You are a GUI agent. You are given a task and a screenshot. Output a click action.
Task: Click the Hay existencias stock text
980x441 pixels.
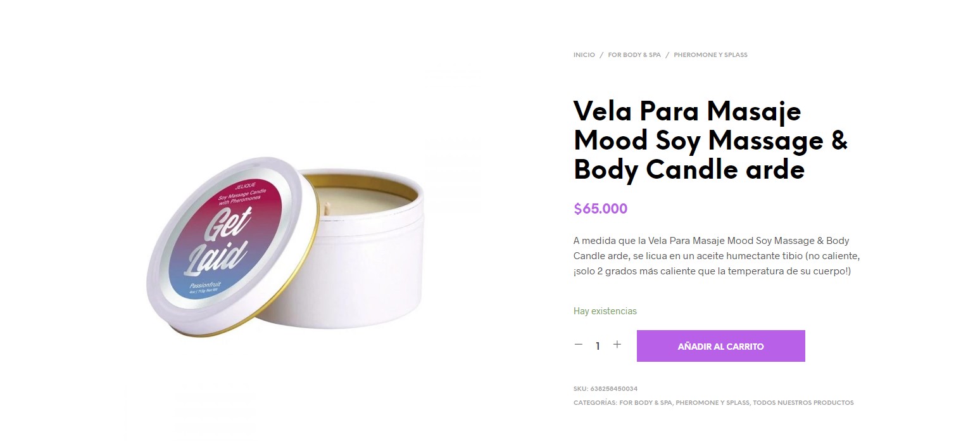pyautogui.click(x=605, y=311)
